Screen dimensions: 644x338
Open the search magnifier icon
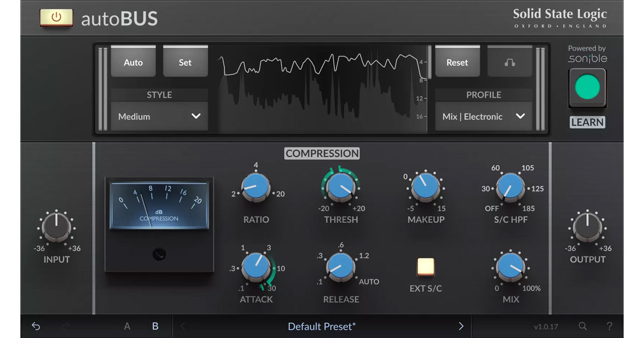[582, 326]
